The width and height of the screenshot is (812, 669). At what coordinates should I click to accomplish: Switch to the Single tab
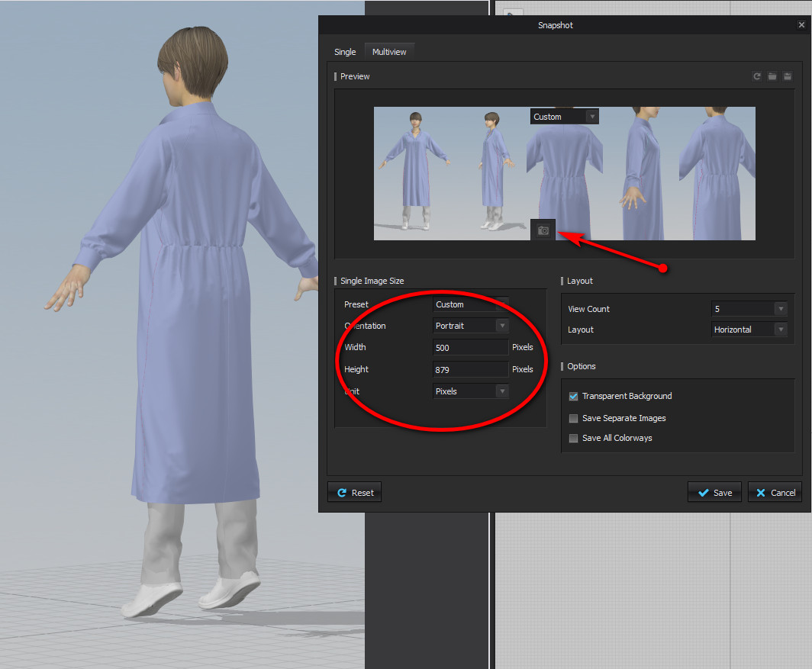tap(345, 52)
